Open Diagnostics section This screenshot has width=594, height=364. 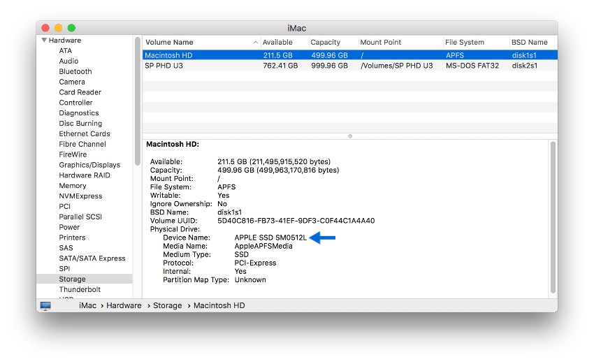click(x=79, y=113)
